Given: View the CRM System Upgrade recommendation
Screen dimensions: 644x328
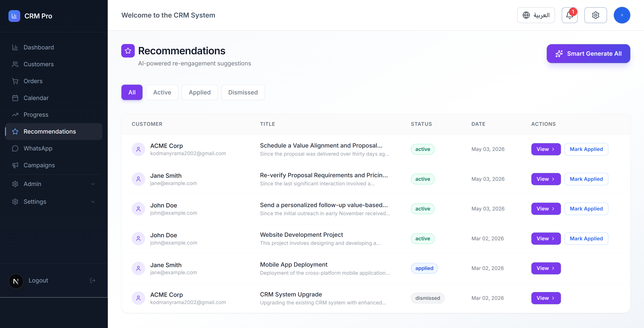Looking at the screenshot, I should pos(546,298).
